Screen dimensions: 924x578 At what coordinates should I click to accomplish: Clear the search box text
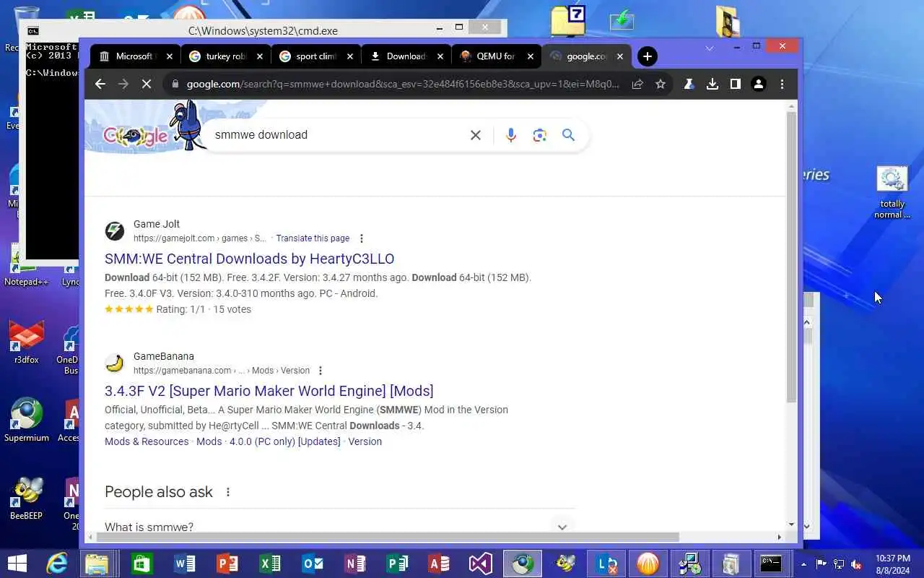[475, 135]
